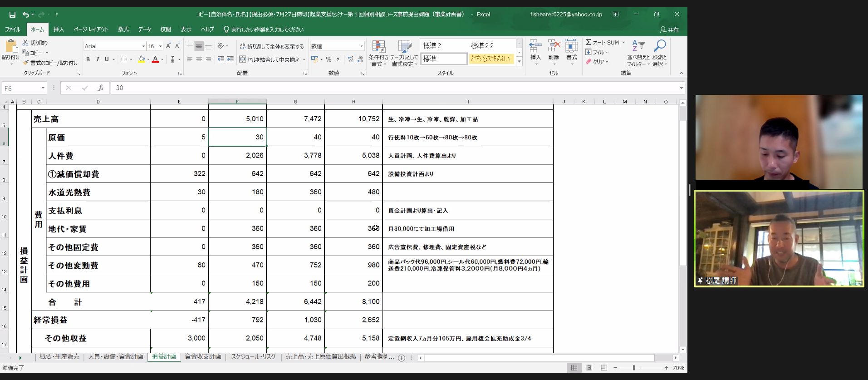Toggle wrap text for the cell

point(272,46)
